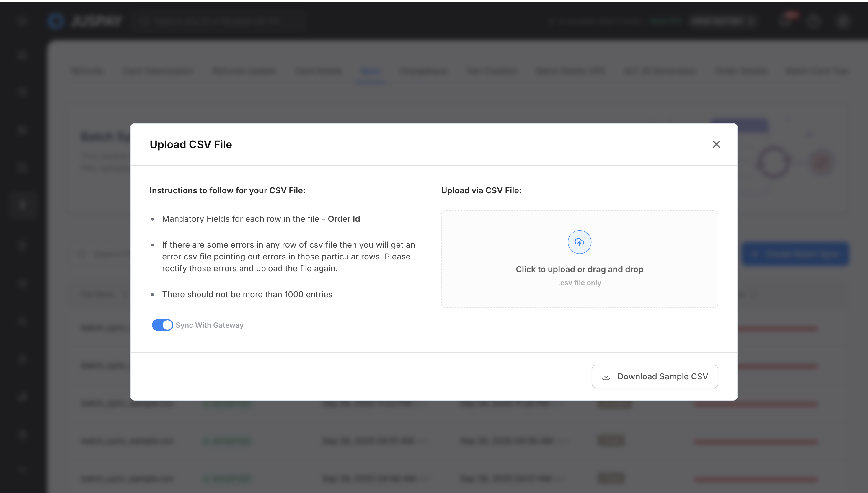The image size is (868, 493).
Task: Click the profile icon at the far top right
Action: (x=842, y=21)
